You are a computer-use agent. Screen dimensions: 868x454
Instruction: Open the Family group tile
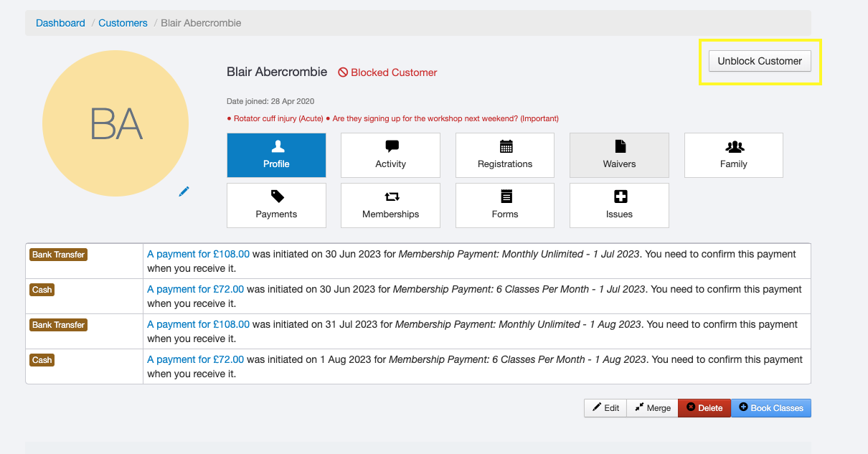click(733, 155)
